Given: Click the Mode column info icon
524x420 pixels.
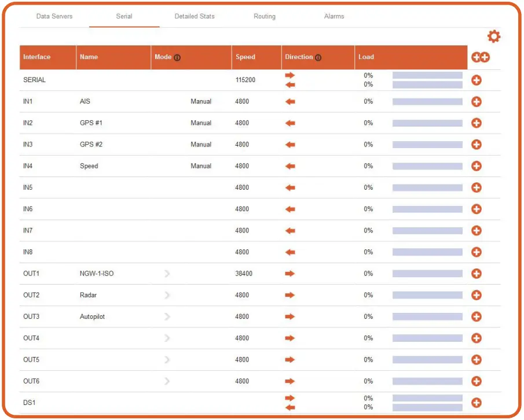Looking at the screenshot, I should coord(177,58).
